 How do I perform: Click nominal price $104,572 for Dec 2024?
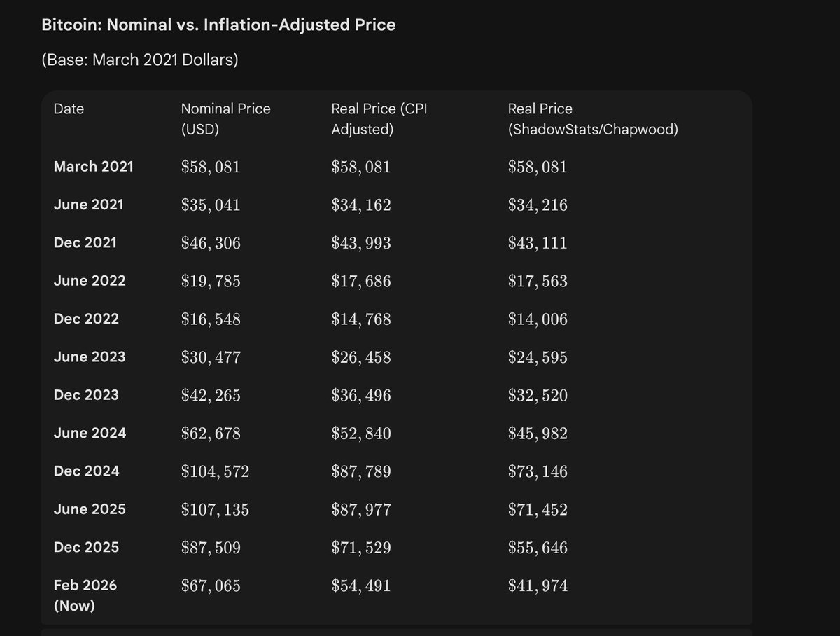coord(215,471)
